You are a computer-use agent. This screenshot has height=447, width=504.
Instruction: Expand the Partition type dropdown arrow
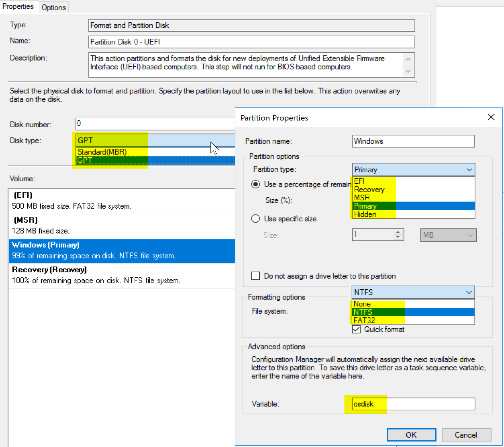[469, 170]
